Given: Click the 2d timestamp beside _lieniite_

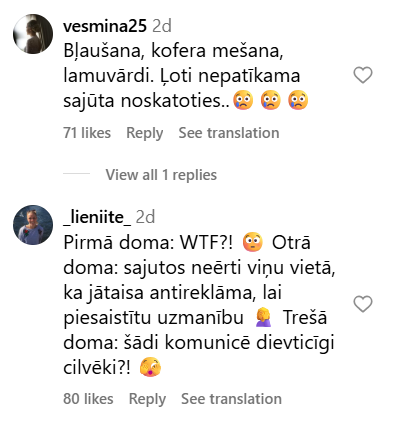Looking at the screenshot, I should pyautogui.click(x=145, y=217).
